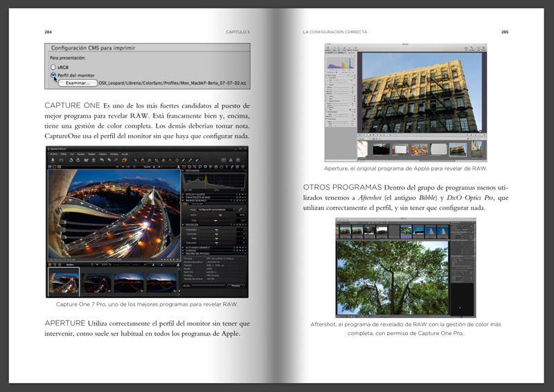Select the colorful market thumbnail in Aperture filmstrip

coord(420,150)
